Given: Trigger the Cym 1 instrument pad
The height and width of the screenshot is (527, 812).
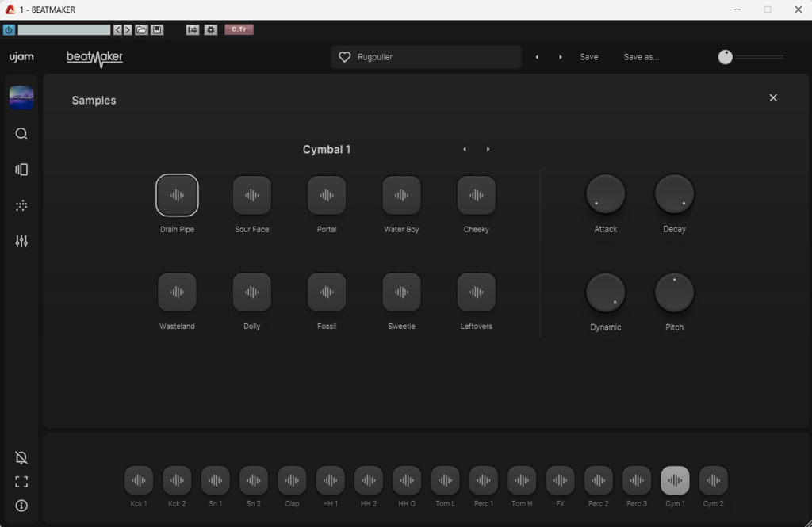Looking at the screenshot, I should 676,480.
